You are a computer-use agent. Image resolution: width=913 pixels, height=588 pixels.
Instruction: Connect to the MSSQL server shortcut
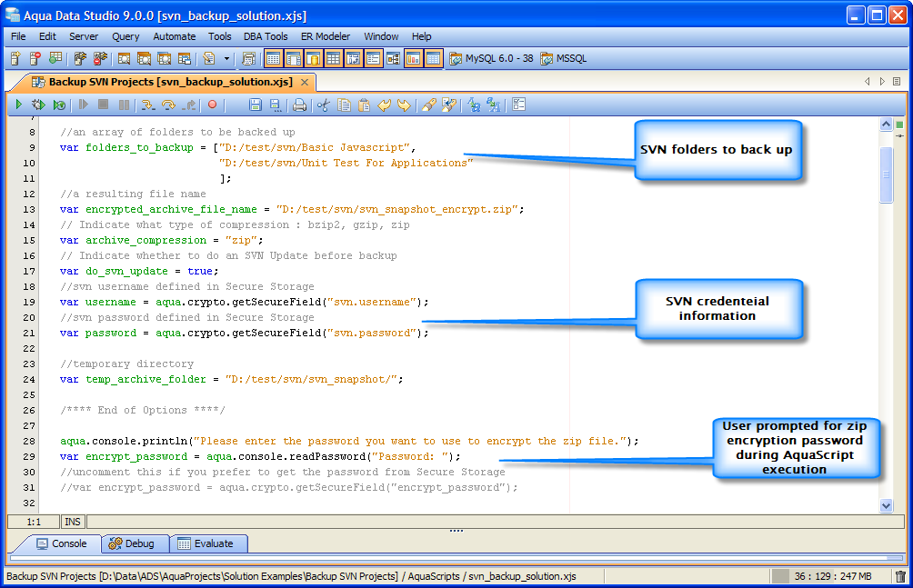(x=563, y=58)
